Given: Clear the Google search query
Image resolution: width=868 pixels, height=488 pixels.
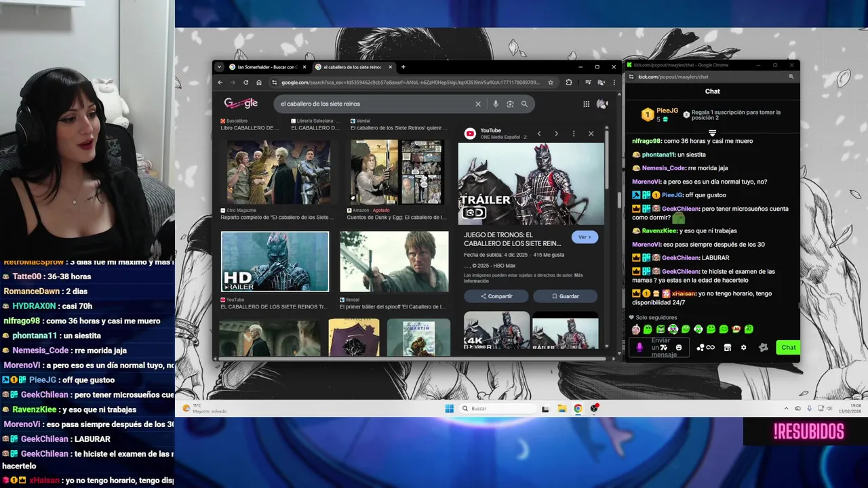Looking at the screenshot, I should pos(478,104).
